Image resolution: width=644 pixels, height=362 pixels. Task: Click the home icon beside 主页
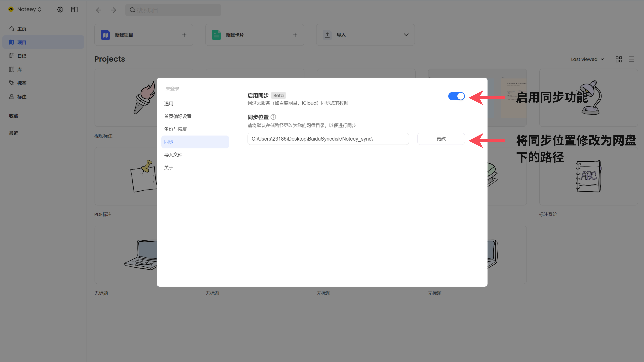(12, 29)
